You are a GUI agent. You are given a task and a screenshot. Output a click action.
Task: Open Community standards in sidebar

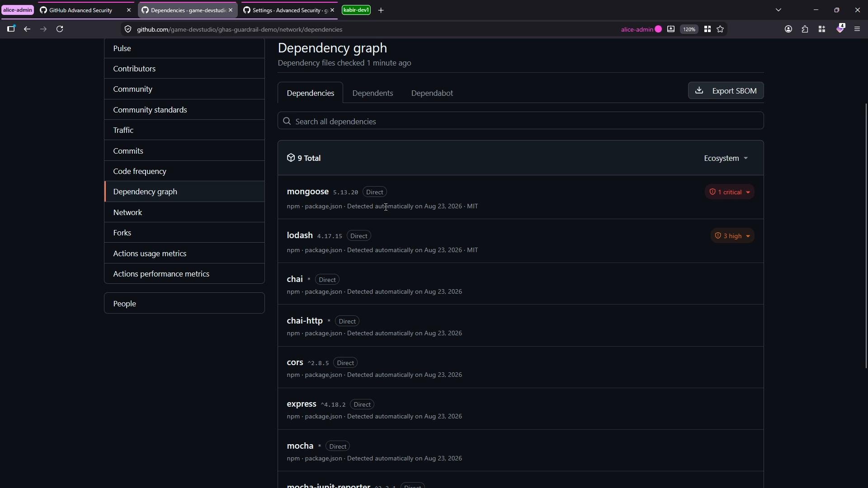pyautogui.click(x=184, y=110)
